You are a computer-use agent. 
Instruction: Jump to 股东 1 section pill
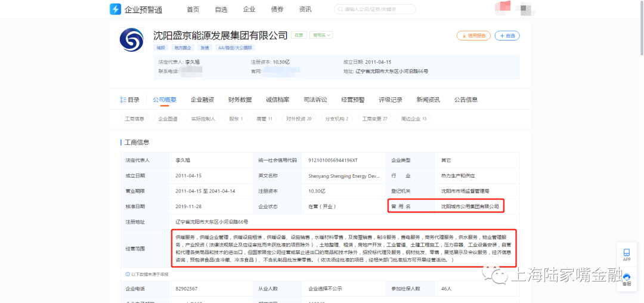236,119
